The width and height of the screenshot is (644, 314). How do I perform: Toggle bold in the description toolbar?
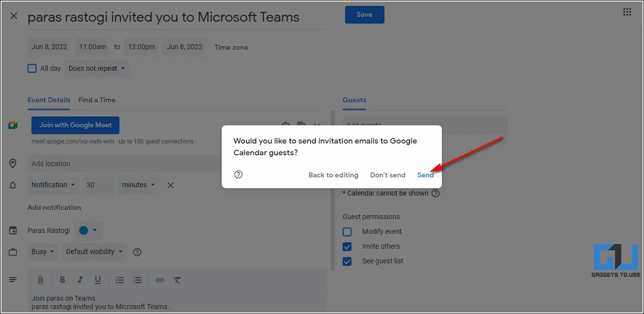63,280
